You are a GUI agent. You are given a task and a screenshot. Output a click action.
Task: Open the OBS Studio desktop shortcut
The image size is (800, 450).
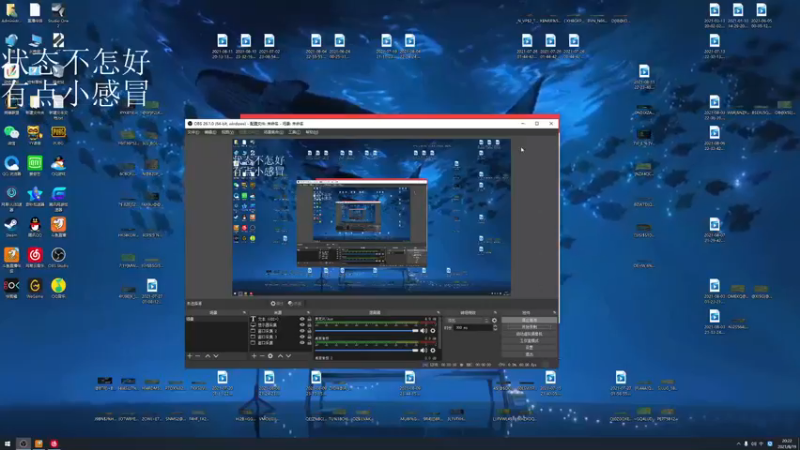(x=59, y=258)
